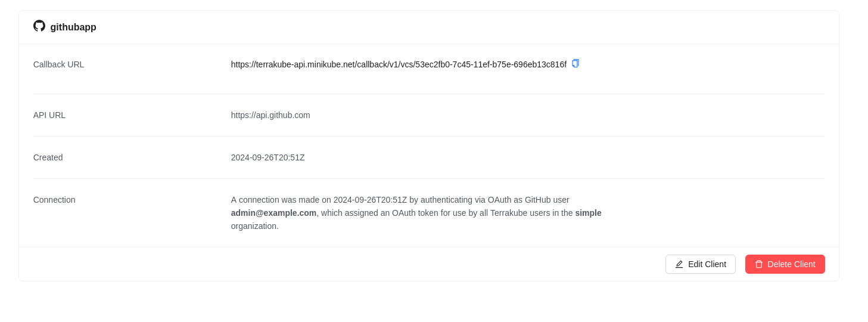Click the Callback URL field label
The height and width of the screenshot is (322, 868).
pos(58,64)
